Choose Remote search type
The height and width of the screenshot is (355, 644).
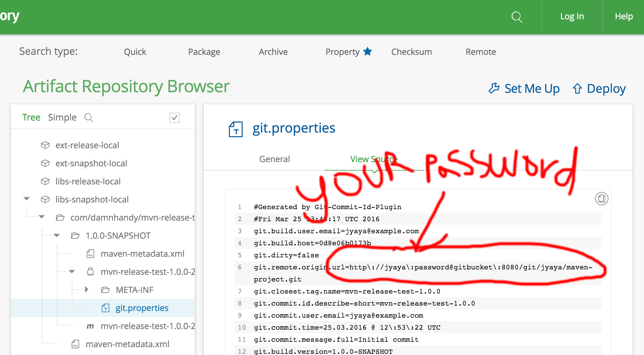(x=481, y=52)
